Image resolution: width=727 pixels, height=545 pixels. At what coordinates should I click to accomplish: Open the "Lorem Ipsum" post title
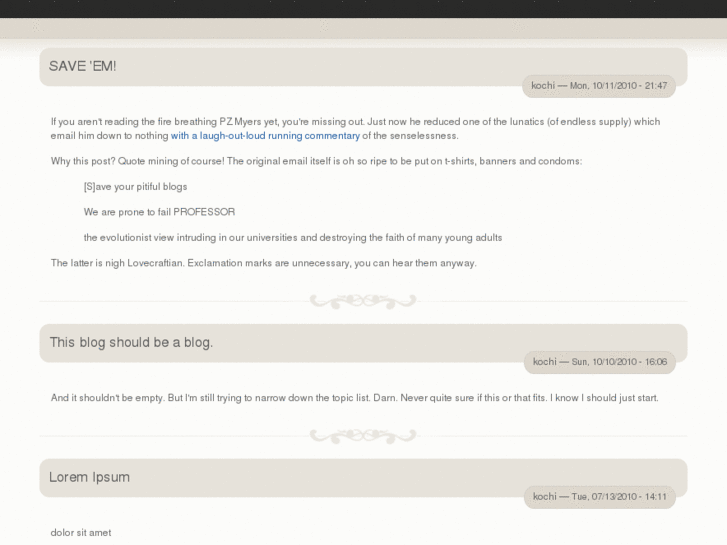(x=90, y=477)
